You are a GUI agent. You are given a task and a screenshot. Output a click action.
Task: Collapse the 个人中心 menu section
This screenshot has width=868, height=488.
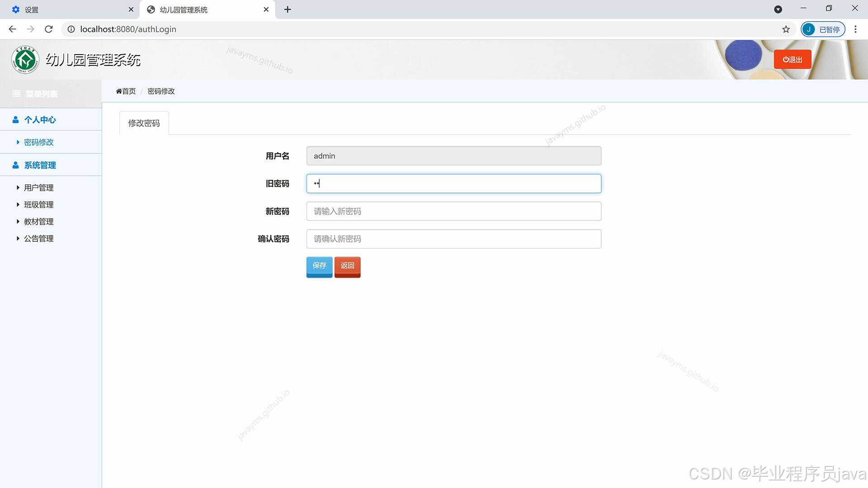[51, 120]
